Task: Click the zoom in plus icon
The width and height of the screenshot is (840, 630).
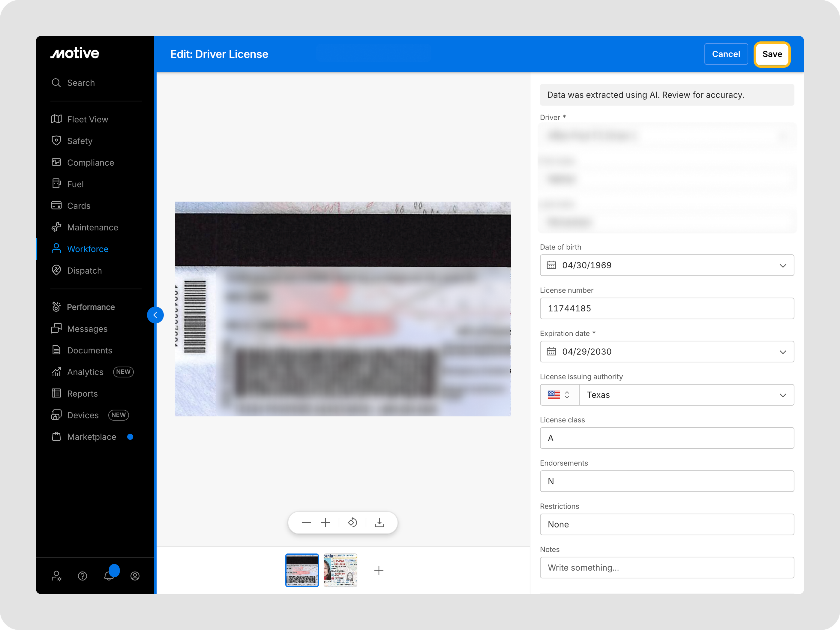Action: coord(325,523)
